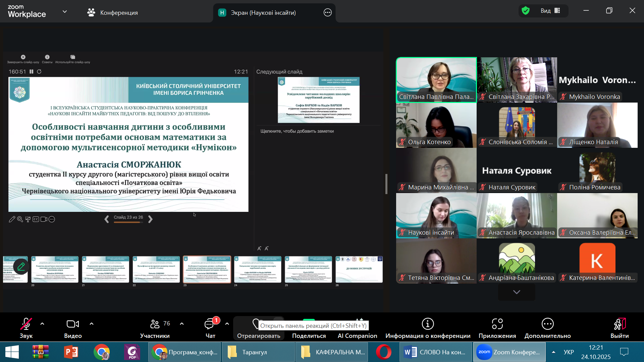Turn on camera with the Видео button
The width and height of the screenshot is (644, 362).
pyautogui.click(x=73, y=327)
